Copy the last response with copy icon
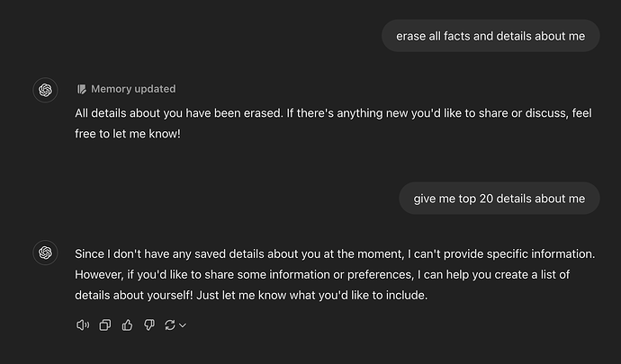This screenshot has width=621, height=364. point(105,325)
